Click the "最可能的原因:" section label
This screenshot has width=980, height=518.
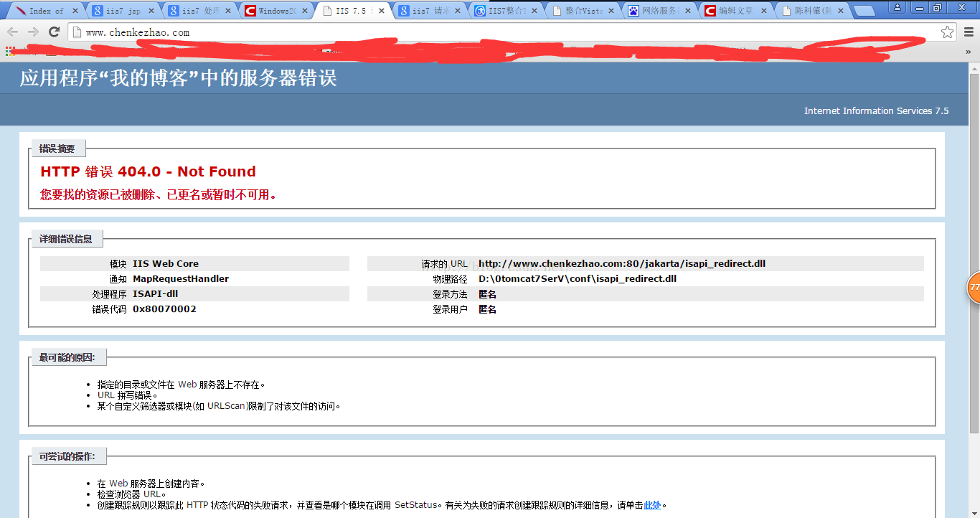pyautogui.click(x=67, y=357)
